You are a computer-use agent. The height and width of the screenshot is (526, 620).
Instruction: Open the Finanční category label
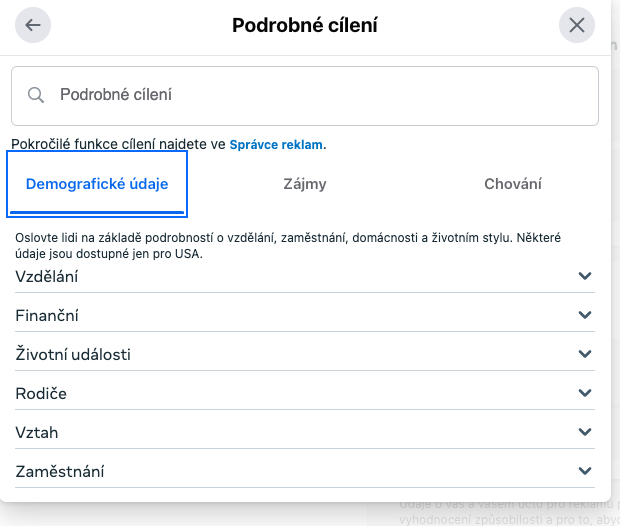47,316
